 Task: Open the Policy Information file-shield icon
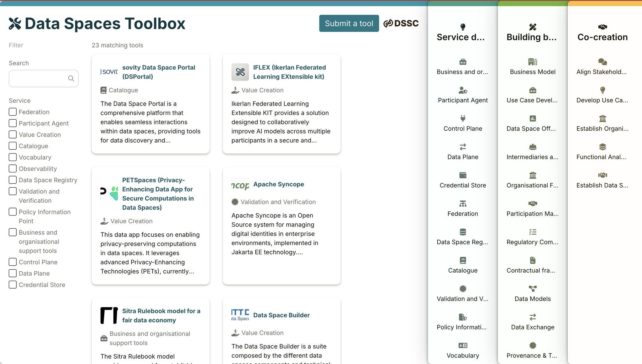pos(463,317)
